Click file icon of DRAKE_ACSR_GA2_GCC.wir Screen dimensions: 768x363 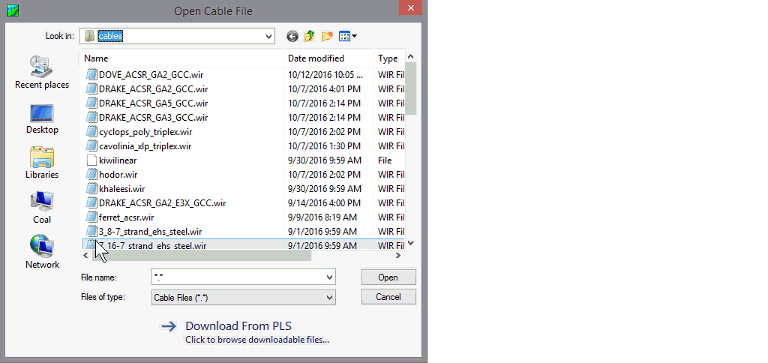[92, 89]
